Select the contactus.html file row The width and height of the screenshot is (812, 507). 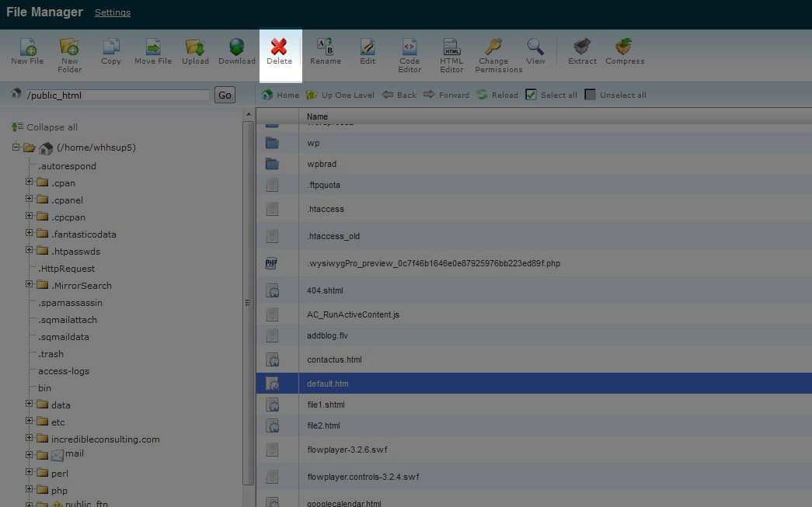coord(334,359)
